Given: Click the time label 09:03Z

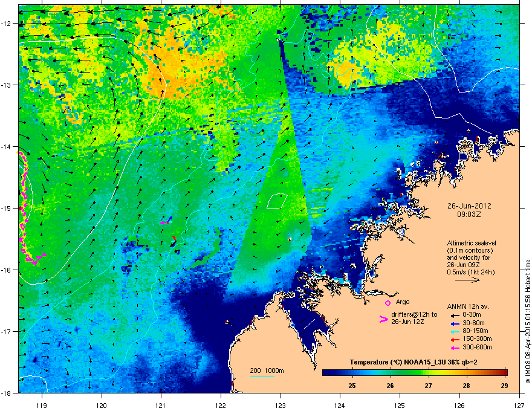Looking at the screenshot, I should point(469,215).
